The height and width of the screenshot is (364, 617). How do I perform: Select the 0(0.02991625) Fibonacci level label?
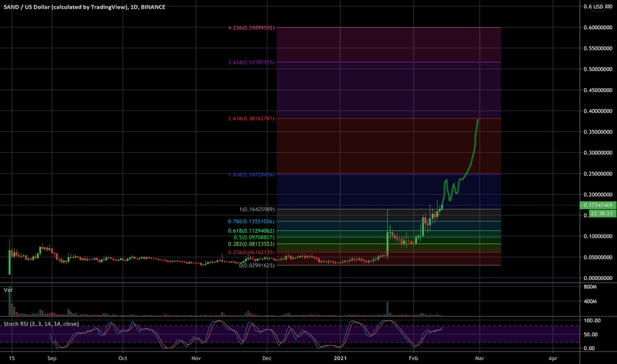[x=257, y=265]
